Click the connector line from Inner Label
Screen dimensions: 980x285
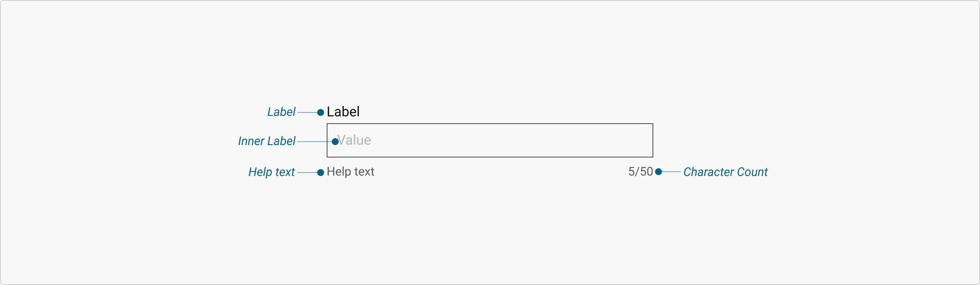pos(315,142)
